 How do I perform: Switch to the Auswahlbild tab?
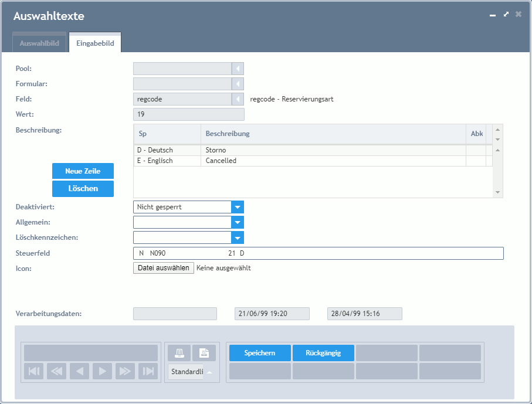pos(39,43)
